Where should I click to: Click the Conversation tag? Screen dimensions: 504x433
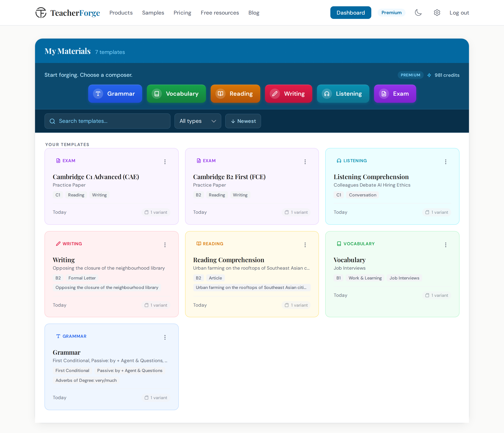[362, 195]
